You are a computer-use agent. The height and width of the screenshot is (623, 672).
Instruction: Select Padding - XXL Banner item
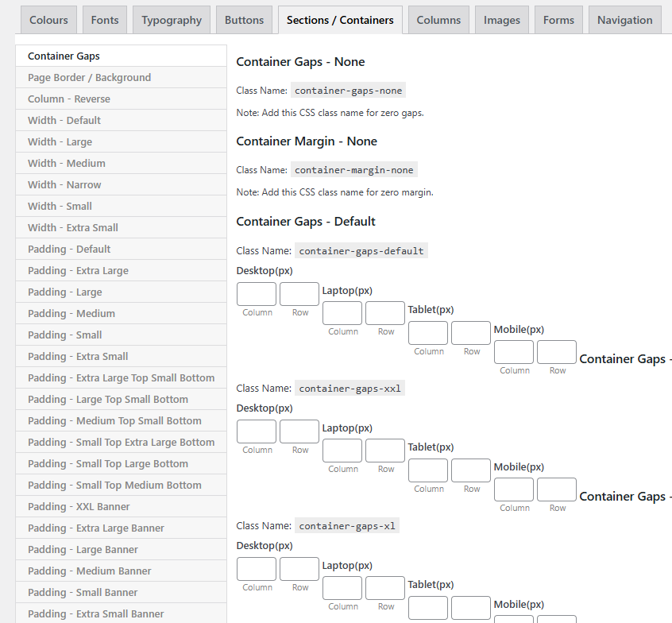[79, 506]
